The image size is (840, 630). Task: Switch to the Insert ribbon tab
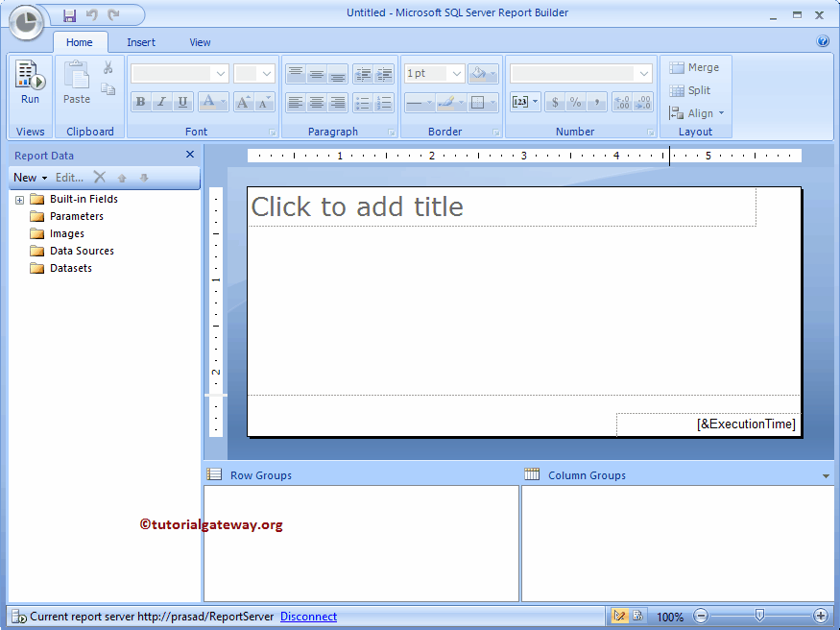(141, 42)
